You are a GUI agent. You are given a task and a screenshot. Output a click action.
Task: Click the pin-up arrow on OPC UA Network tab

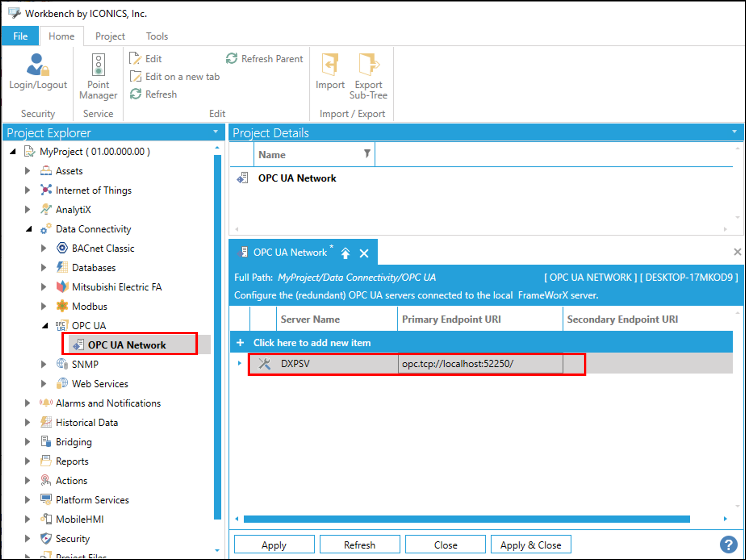[345, 253]
